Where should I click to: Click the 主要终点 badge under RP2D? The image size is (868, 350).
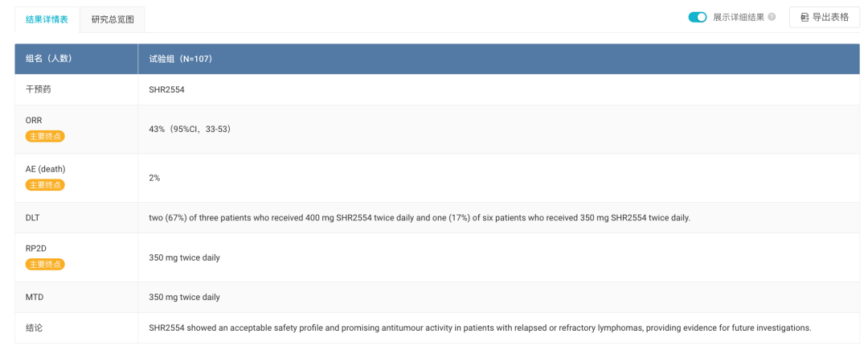[x=45, y=265]
